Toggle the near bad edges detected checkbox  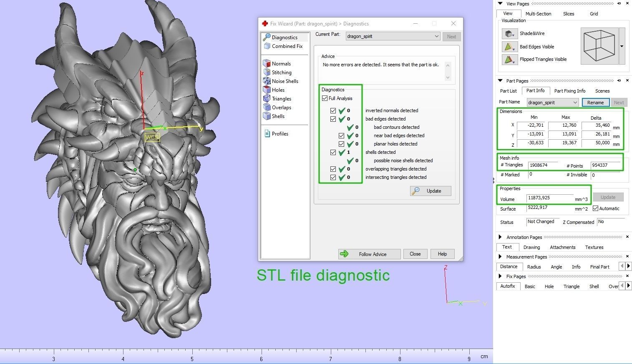tap(341, 136)
